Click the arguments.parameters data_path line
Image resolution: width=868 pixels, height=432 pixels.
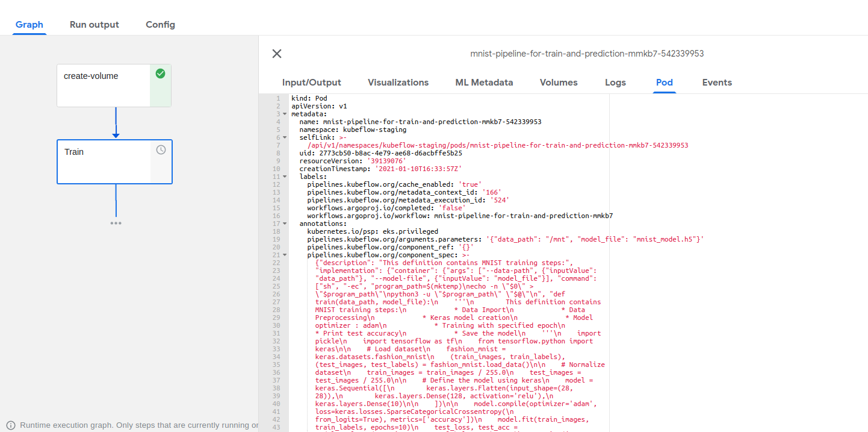(x=505, y=239)
